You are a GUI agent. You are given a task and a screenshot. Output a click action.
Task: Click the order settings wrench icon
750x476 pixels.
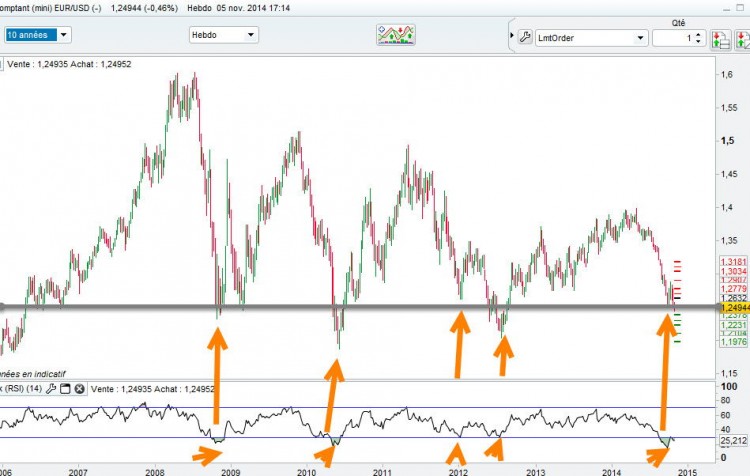tap(525, 37)
